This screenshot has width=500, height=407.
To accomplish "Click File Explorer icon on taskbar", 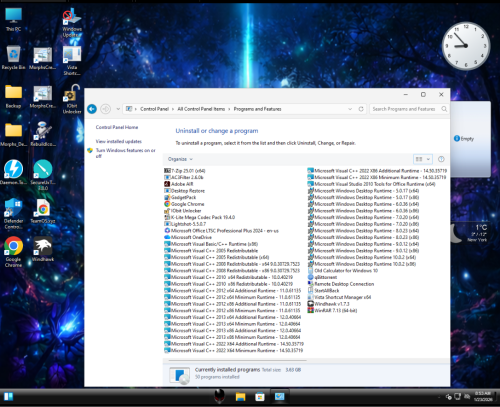I will pos(240,397).
